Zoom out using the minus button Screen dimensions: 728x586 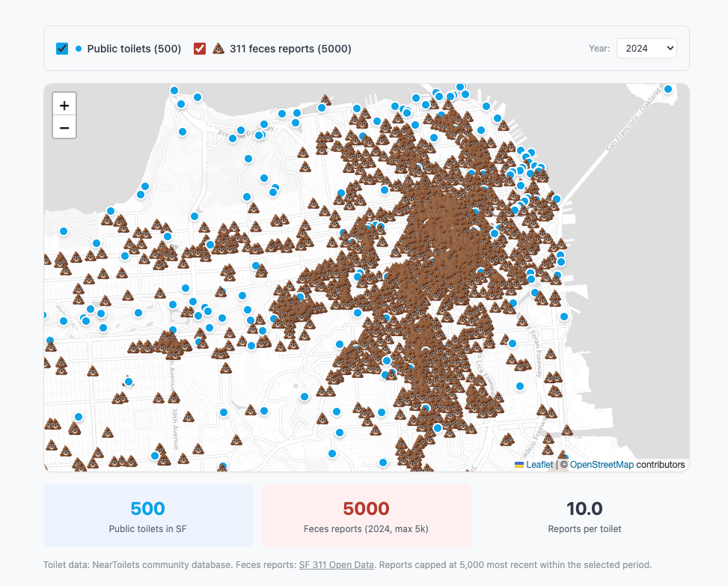pos(64,127)
